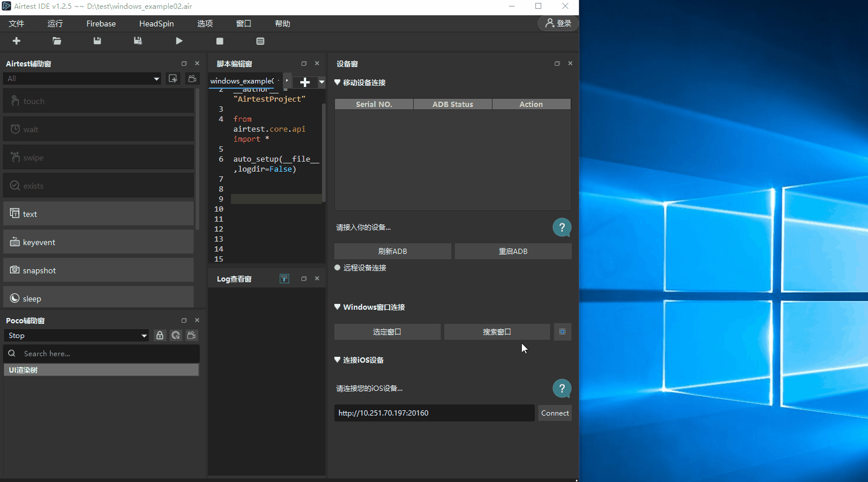Click the 选定窗口 button
The width and height of the screenshot is (868, 482).
387,332
